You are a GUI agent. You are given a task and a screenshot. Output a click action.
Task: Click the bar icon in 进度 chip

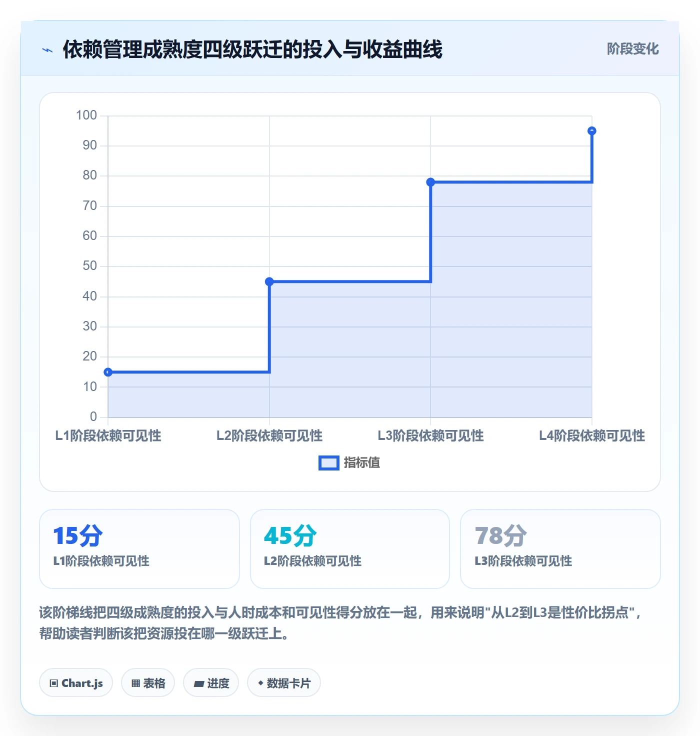pyautogui.click(x=198, y=684)
